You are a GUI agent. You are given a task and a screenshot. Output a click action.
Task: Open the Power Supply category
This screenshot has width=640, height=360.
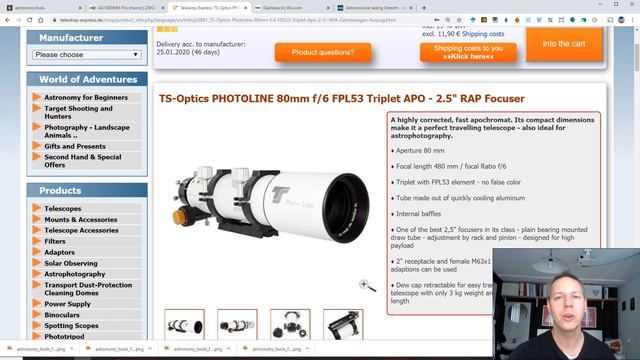(x=67, y=304)
